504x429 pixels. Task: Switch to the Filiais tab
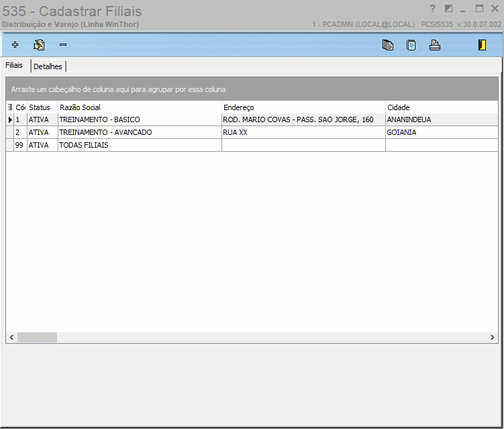click(x=14, y=65)
